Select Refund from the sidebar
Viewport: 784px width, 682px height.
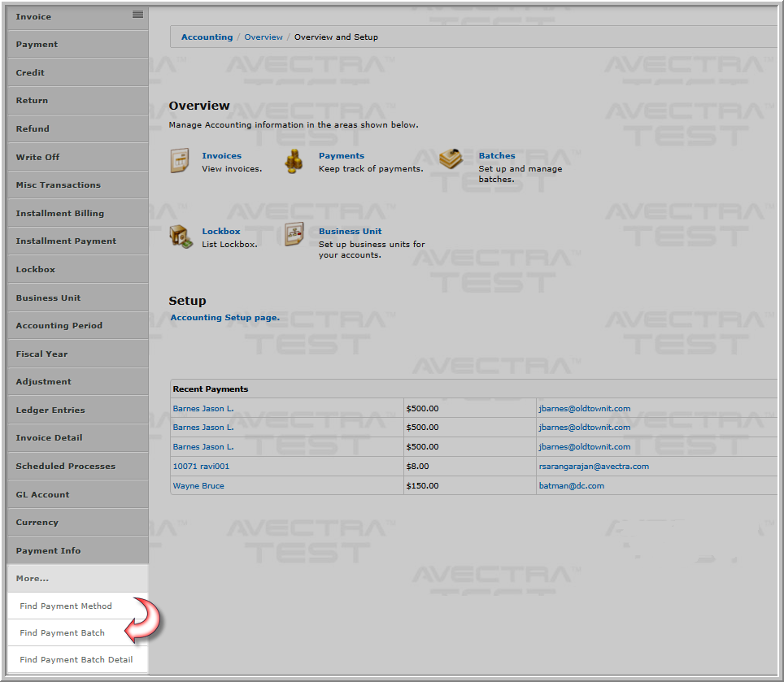coord(78,129)
